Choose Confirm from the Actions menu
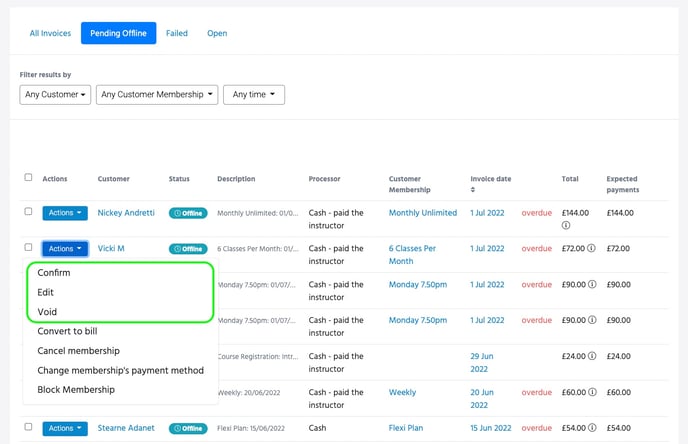This screenshot has height=444, width=688. pyautogui.click(x=54, y=273)
